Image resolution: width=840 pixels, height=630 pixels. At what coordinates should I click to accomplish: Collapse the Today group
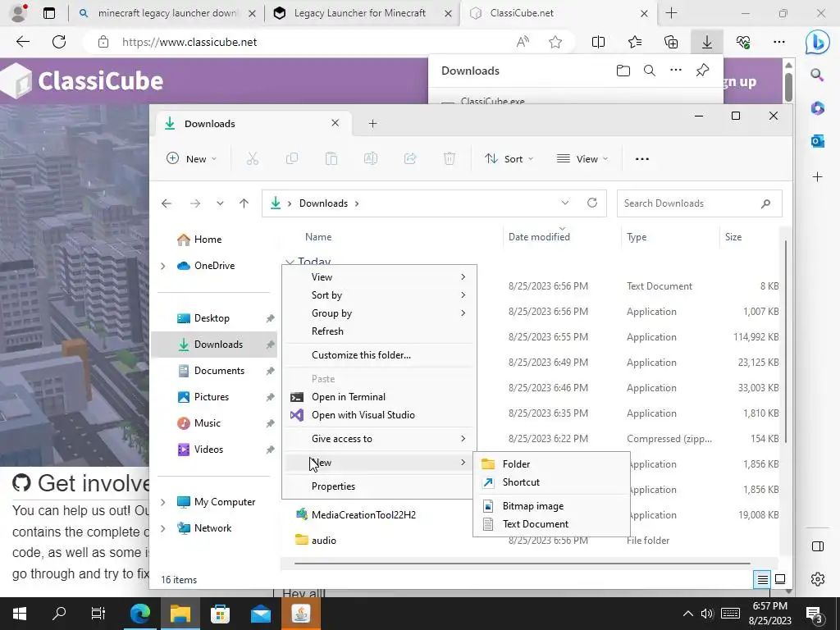(x=290, y=262)
